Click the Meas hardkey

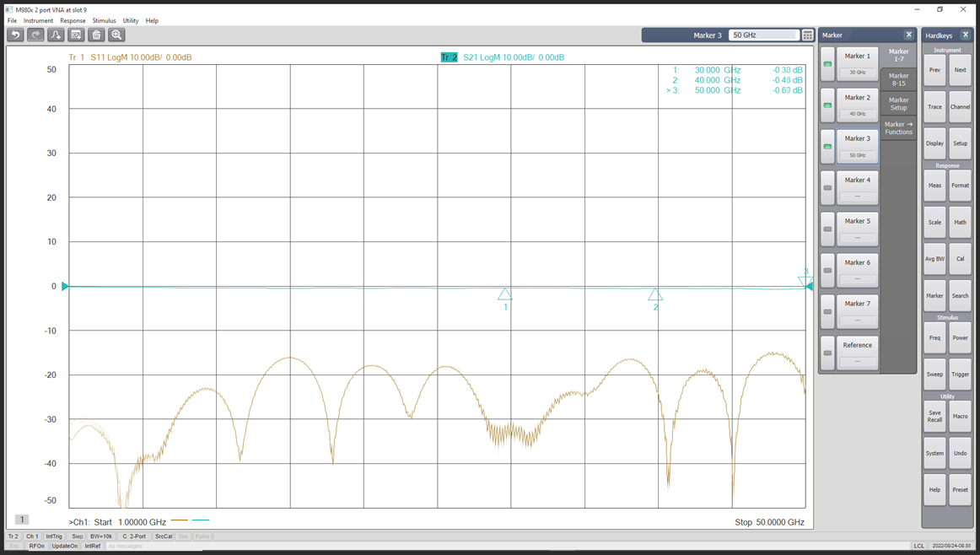click(934, 186)
